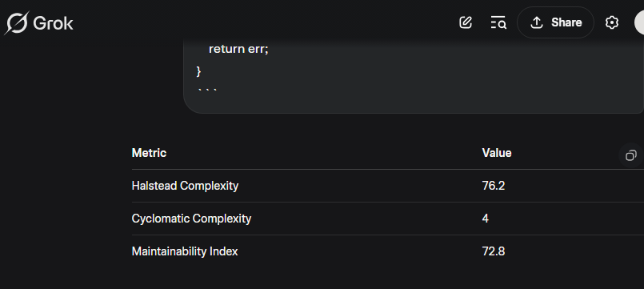Screen dimensions: 644x289
Task: Open settings with the gear icon
Action: [612, 22]
